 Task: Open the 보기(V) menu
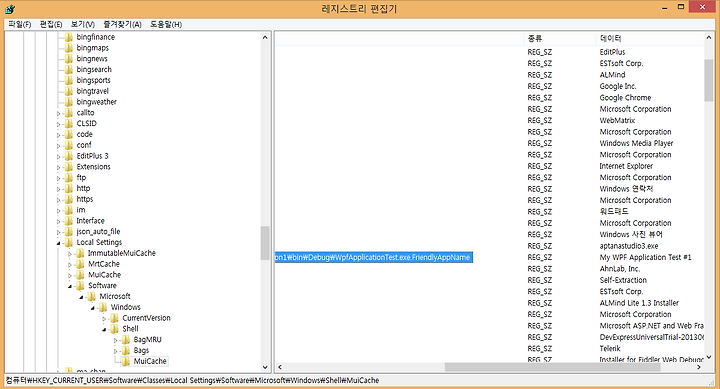click(x=83, y=24)
